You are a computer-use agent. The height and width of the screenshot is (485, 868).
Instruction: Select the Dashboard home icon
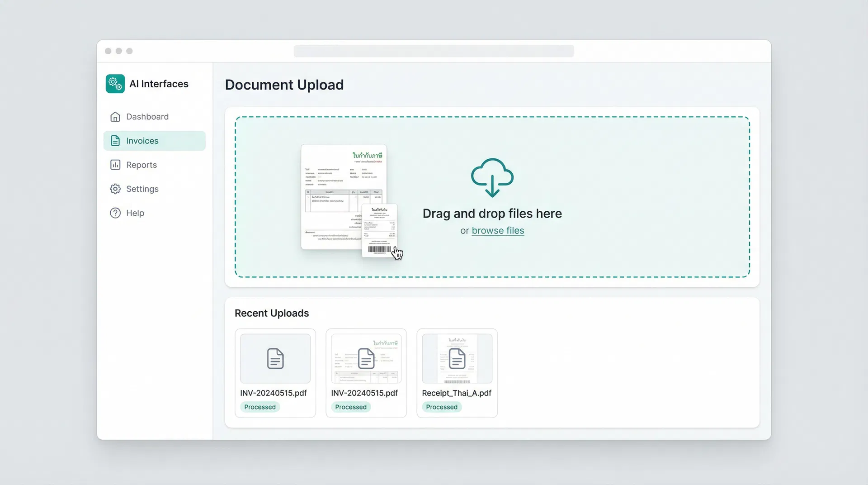(x=115, y=116)
